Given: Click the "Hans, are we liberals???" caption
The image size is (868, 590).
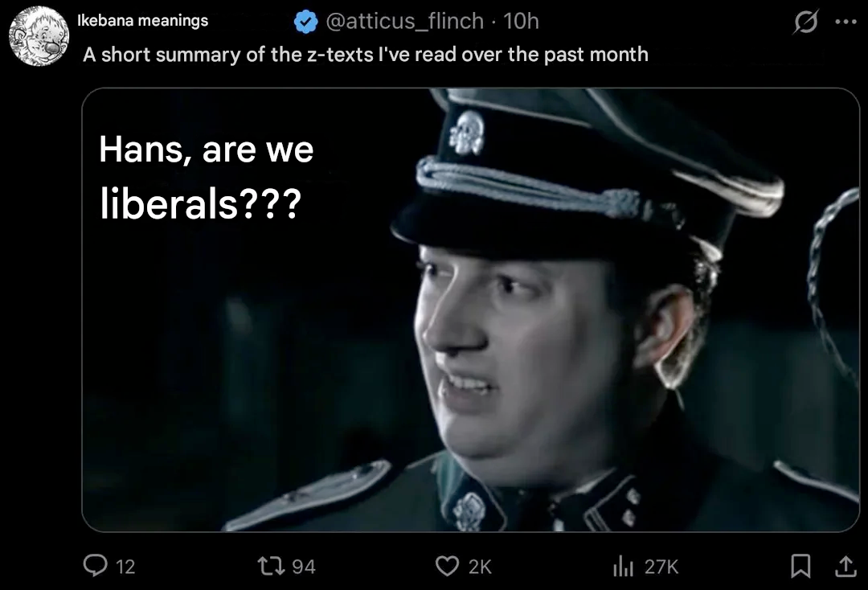Looking at the screenshot, I should tap(206, 177).
